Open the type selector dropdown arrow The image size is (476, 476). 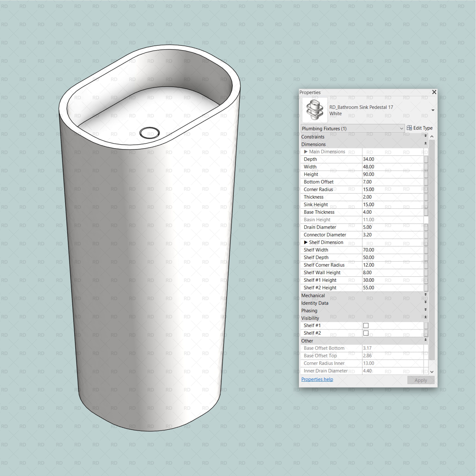(433, 110)
